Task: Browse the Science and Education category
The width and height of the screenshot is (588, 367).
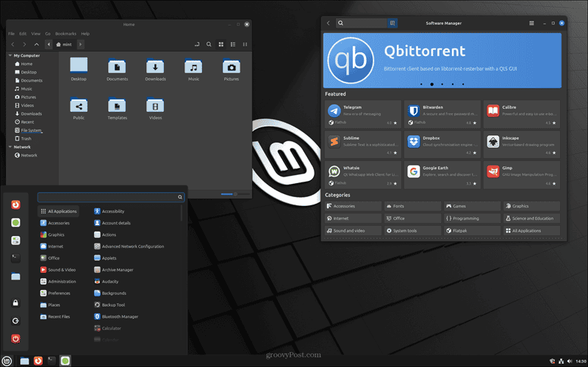Action: (531, 218)
